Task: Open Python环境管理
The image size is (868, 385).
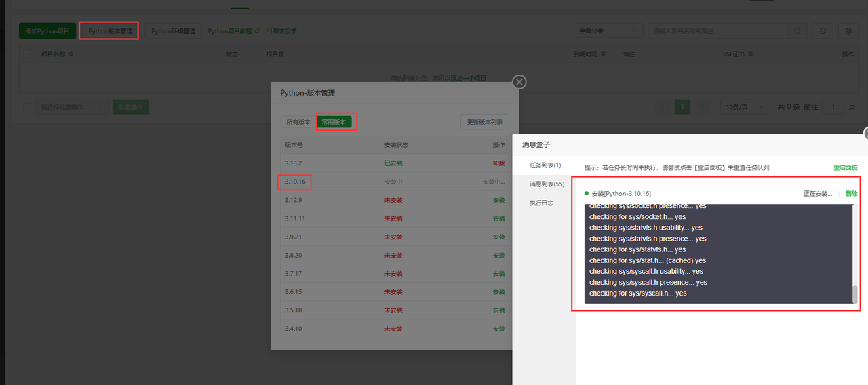Action: click(x=173, y=31)
